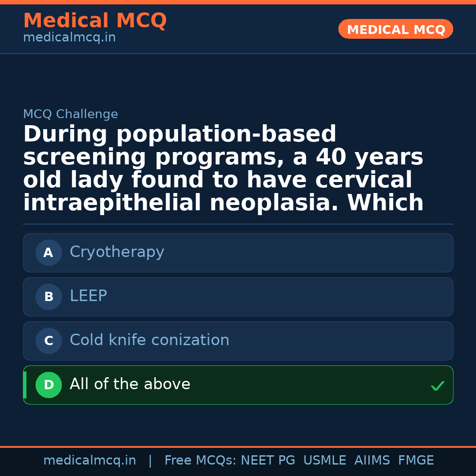Click the circled letter B badge

pos(48,297)
